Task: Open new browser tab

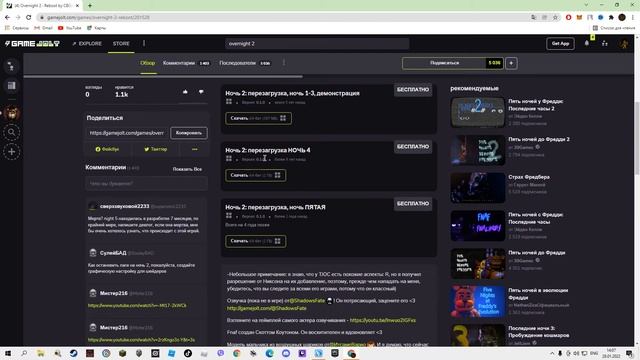Action: (x=90, y=5)
